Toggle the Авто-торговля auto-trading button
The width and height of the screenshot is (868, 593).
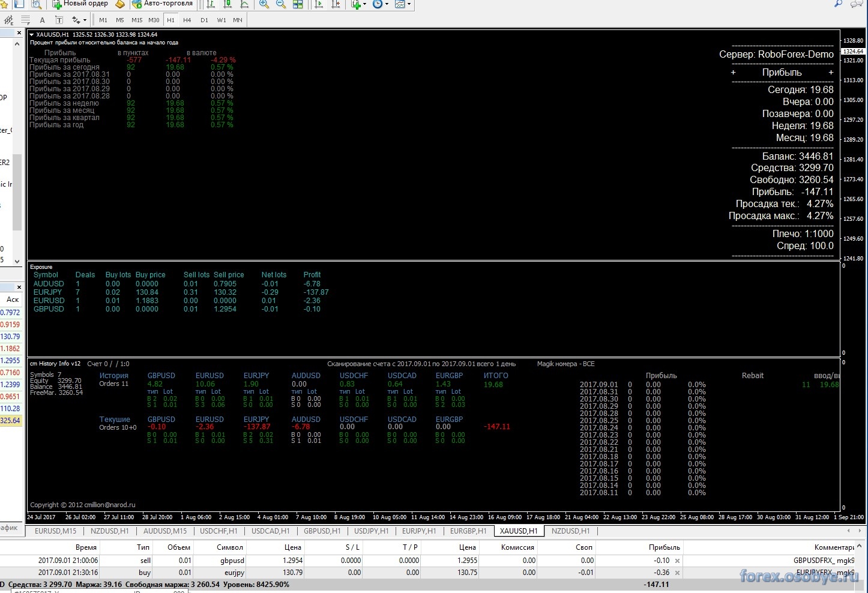coord(163,4)
